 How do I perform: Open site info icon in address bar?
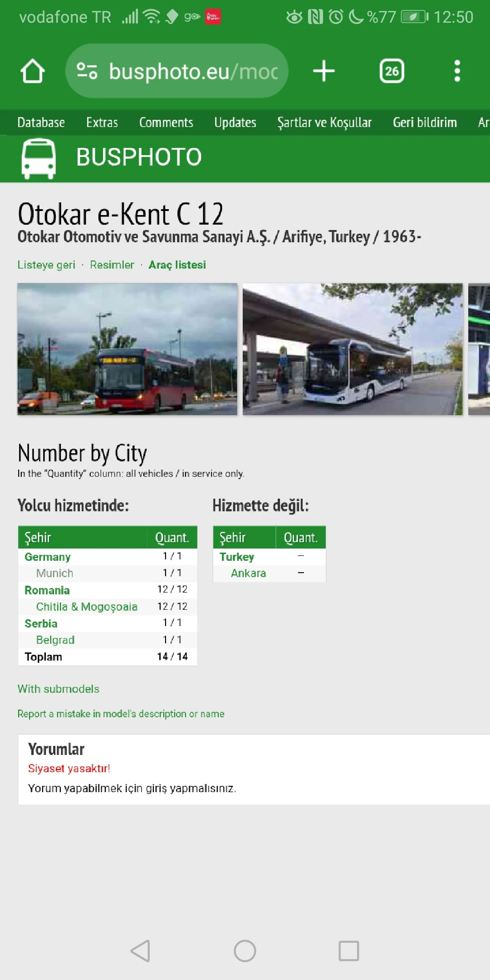87,71
